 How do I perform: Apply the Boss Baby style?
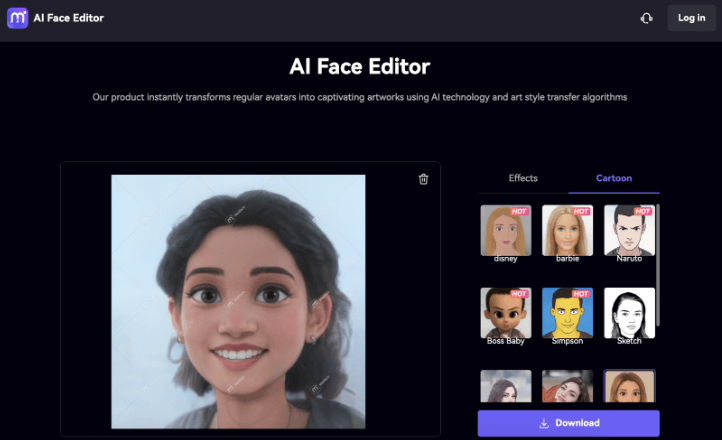tap(506, 313)
